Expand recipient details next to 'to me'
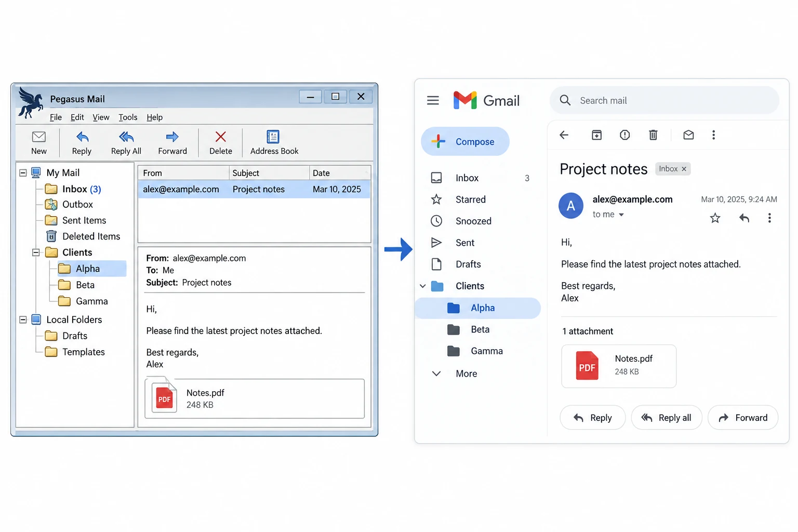This screenshot has width=798, height=532. tap(621, 215)
